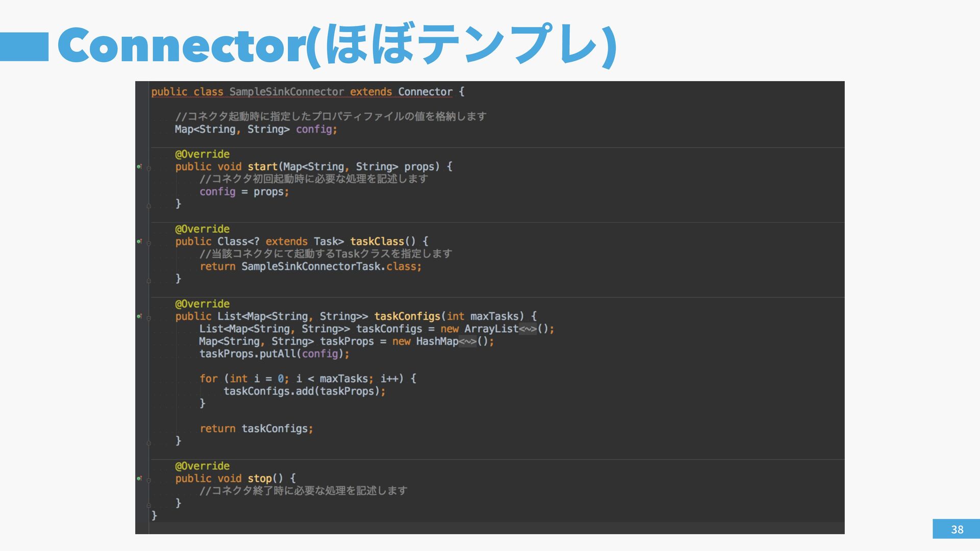Image resolution: width=980 pixels, height=551 pixels.
Task: Click end-fold marker closing taskConfigs method
Action: coord(149,442)
